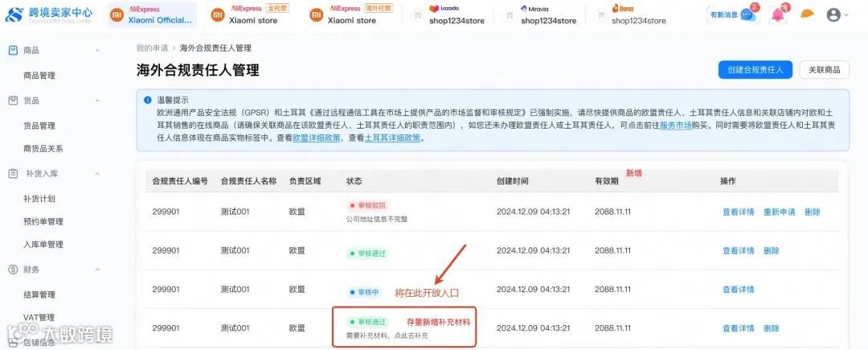The height and width of the screenshot is (350, 868).
Task: Open the 服务市场 link in notice
Action: [675, 126]
